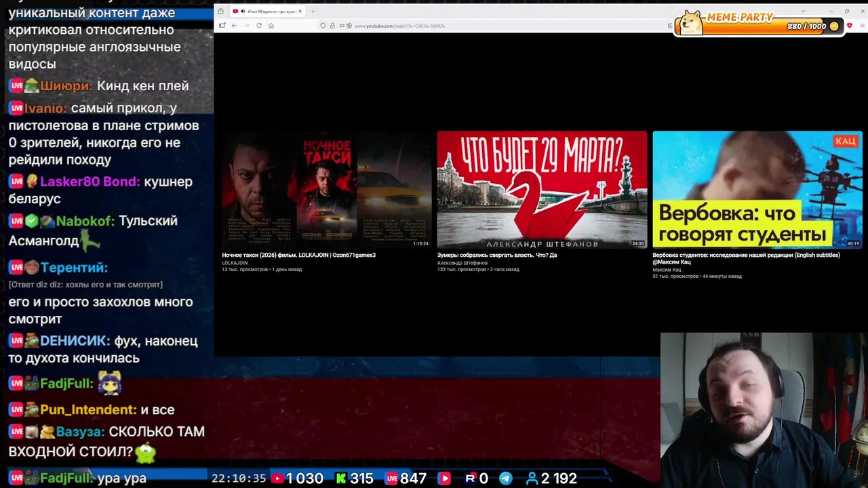Image resolution: width=868 pixels, height=488 pixels.
Task: Click the browser forward arrow
Action: pos(246,26)
